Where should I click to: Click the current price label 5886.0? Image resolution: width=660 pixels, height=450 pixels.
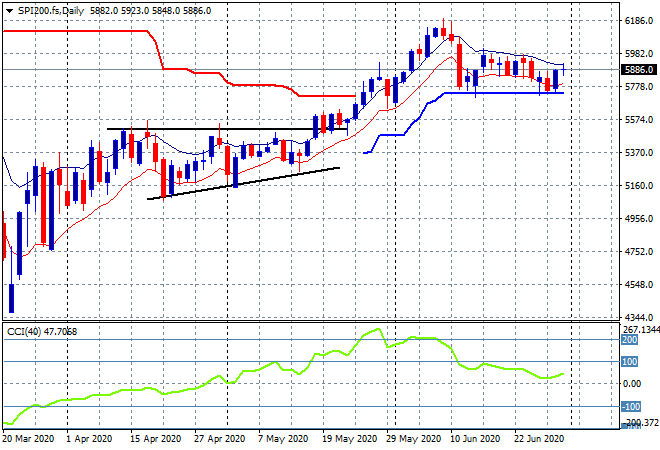[x=639, y=69]
